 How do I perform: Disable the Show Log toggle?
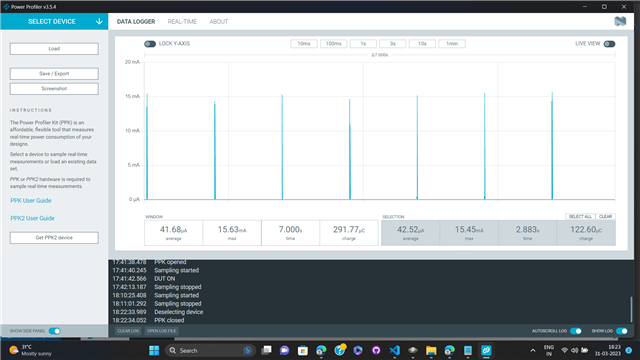point(622,331)
